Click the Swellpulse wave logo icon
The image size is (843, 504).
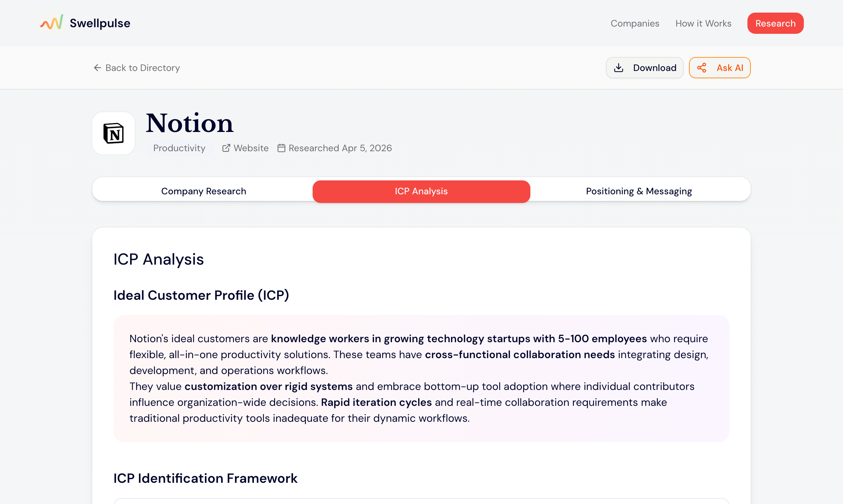pos(52,23)
